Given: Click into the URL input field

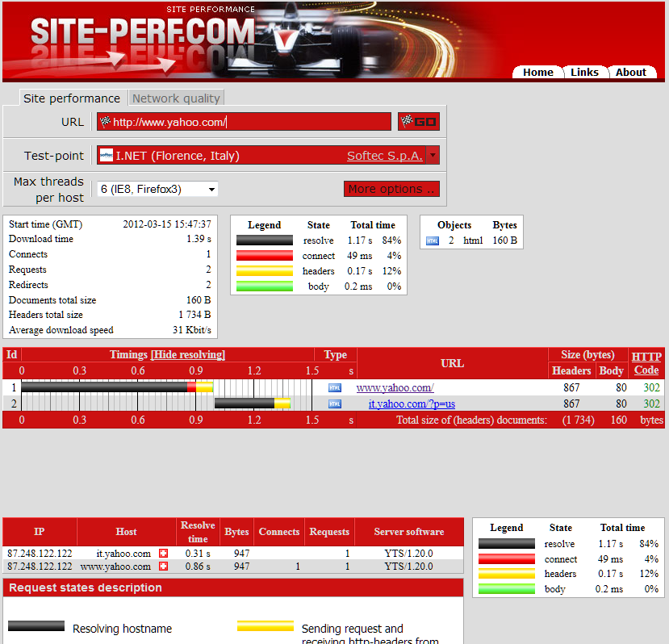Looking at the screenshot, I should click(x=244, y=122).
